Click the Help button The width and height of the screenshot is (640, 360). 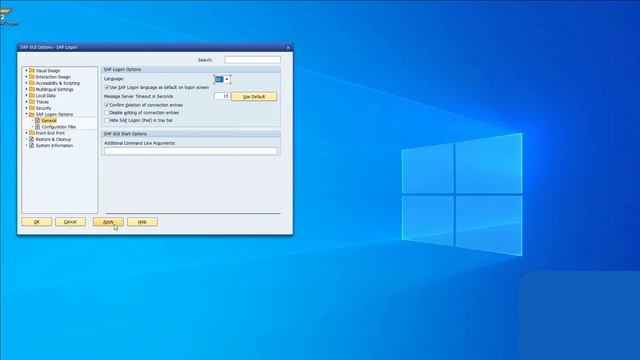click(142, 222)
